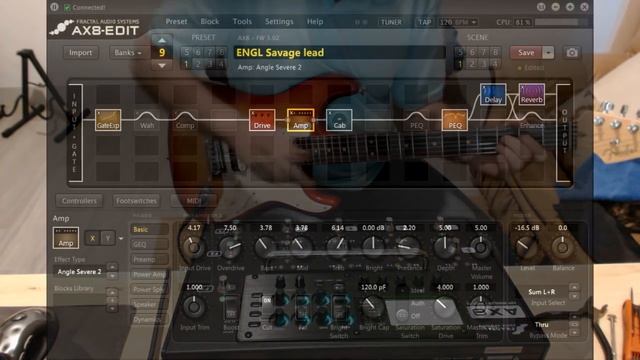This screenshot has width=640, height=360.
Task: Select the Comp block
Action: (185, 120)
